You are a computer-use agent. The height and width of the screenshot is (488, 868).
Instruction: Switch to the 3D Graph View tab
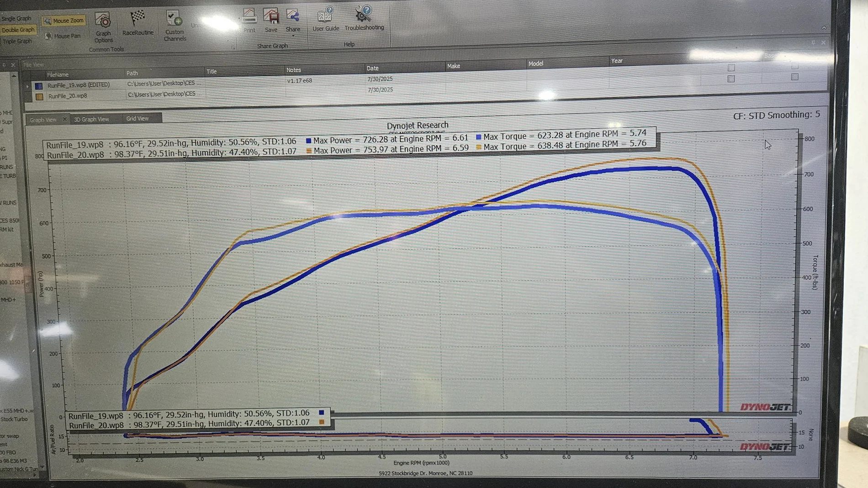(91, 119)
